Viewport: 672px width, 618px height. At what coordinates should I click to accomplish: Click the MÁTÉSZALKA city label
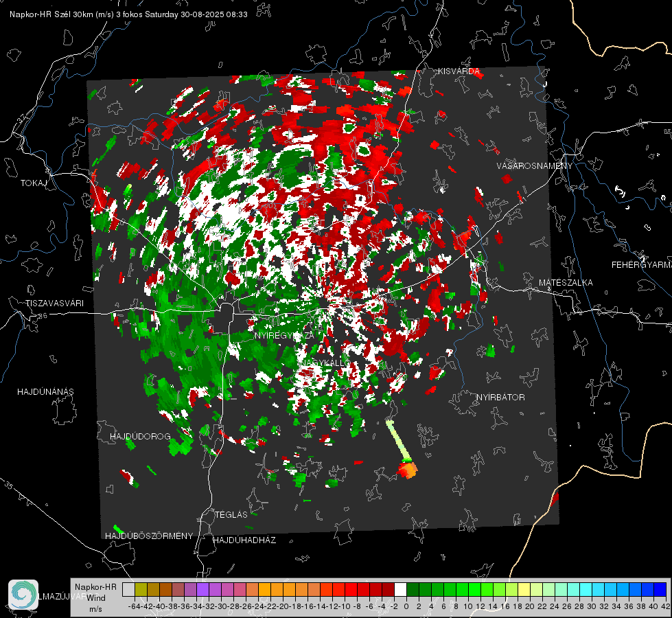[x=566, y=283]
